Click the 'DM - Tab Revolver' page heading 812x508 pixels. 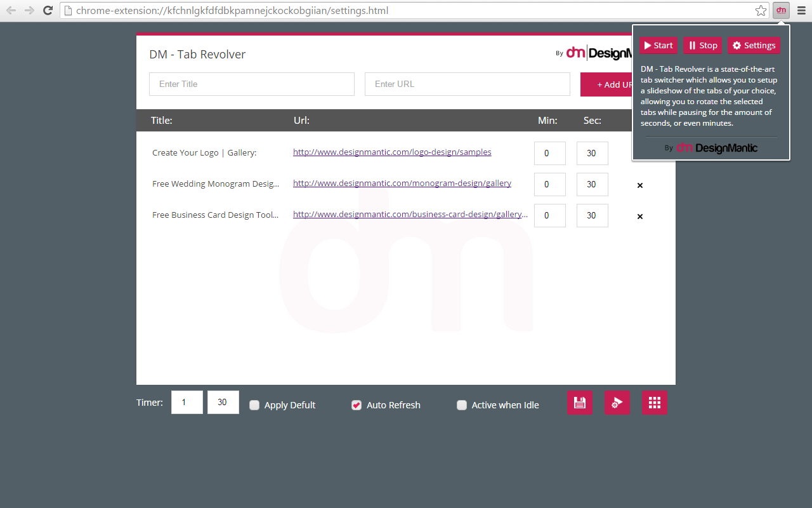point(197,55)
